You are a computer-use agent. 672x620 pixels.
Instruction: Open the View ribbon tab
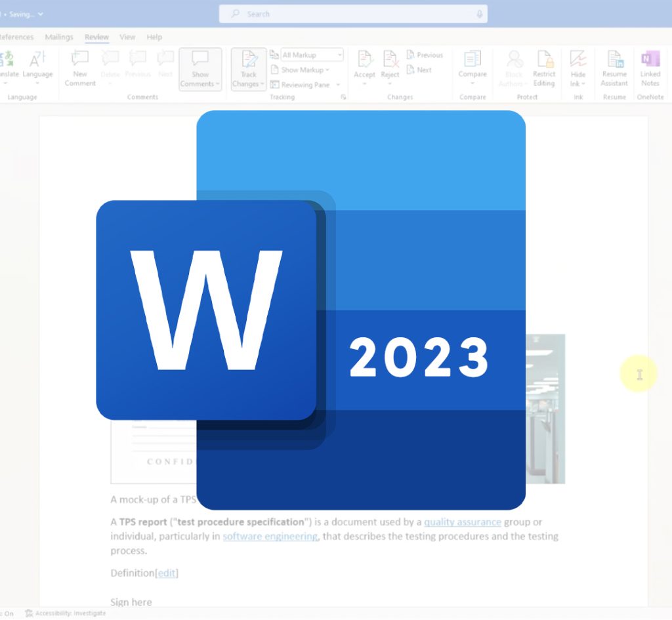(x=127, y=37)
